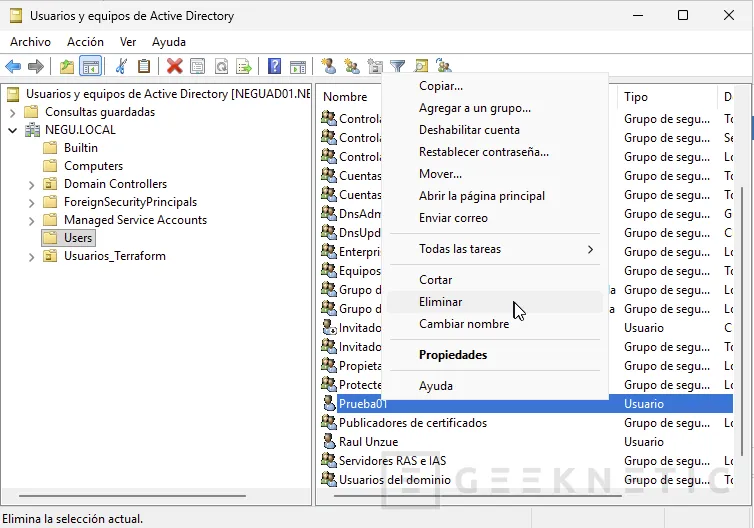Open the Archivo menu
Image resolution: width=754 pixels, height=528 pixels.
pos(30,42)
